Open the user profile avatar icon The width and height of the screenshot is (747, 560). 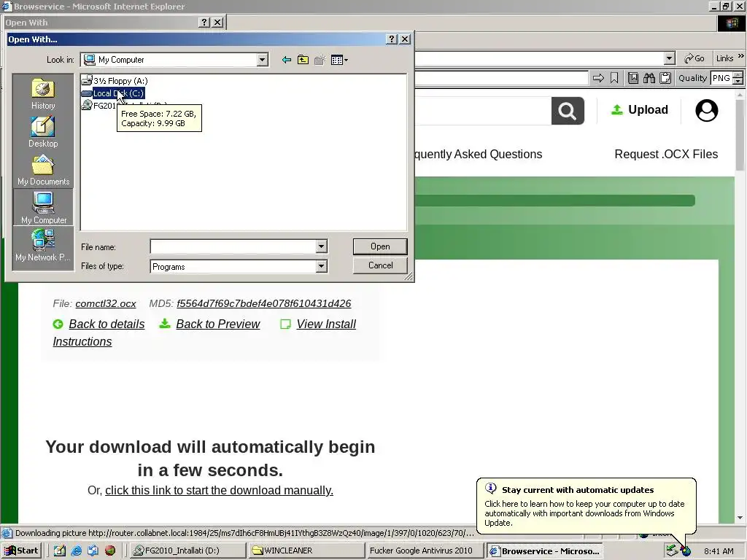point(706,111)
